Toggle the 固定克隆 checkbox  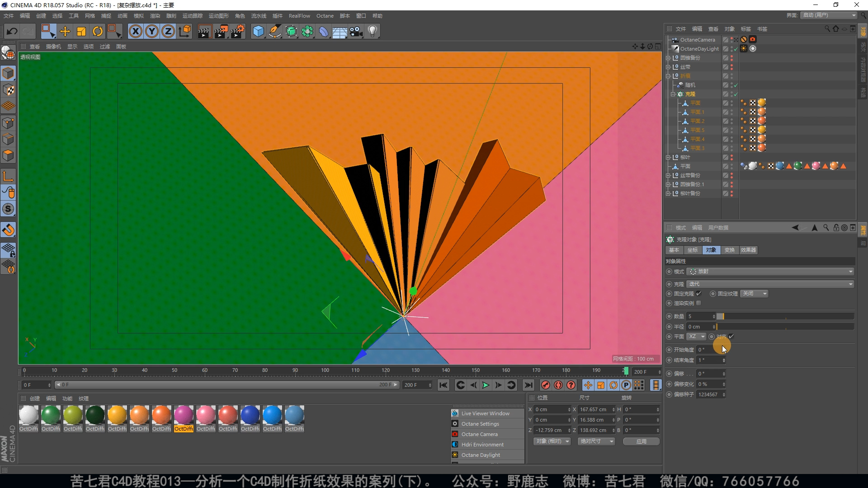(x=698, y=294)
